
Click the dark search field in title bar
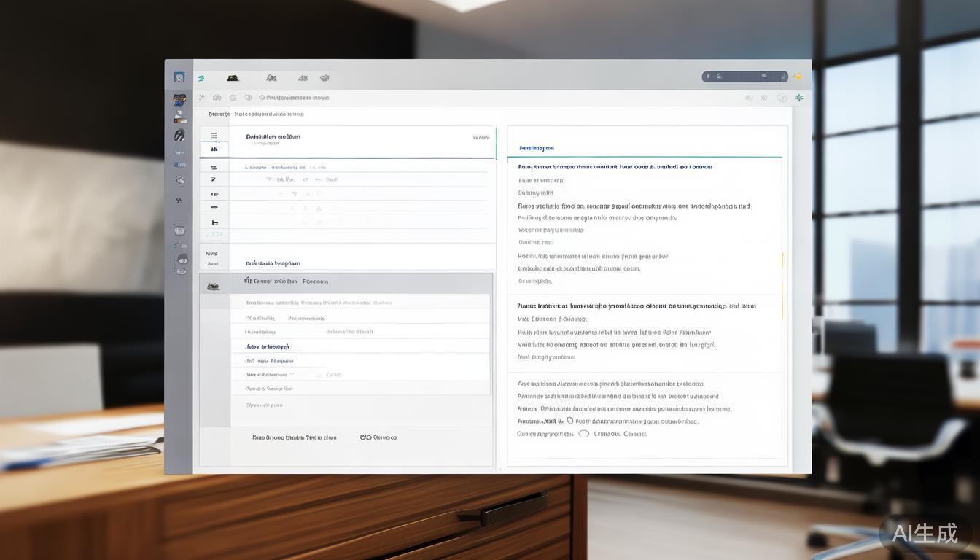tap(744, 77)
